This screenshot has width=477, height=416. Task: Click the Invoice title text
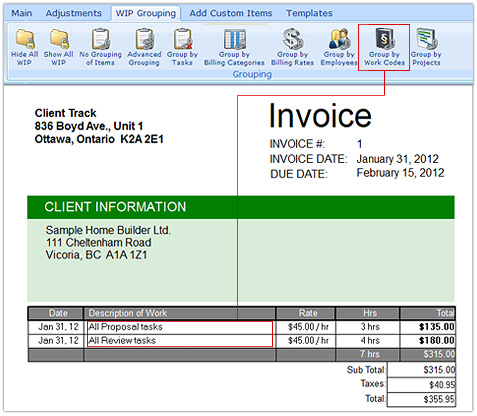click(x=320, y=115)
